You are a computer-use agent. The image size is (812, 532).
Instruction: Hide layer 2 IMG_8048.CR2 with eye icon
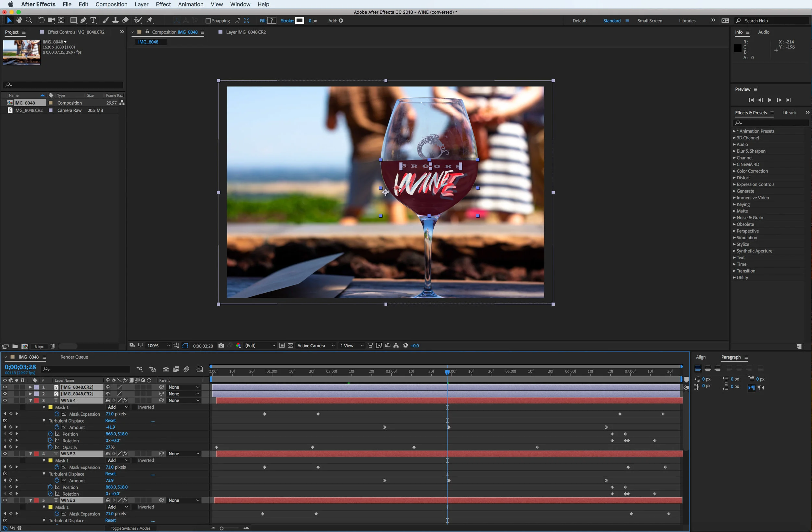click(x=5, y=394)
